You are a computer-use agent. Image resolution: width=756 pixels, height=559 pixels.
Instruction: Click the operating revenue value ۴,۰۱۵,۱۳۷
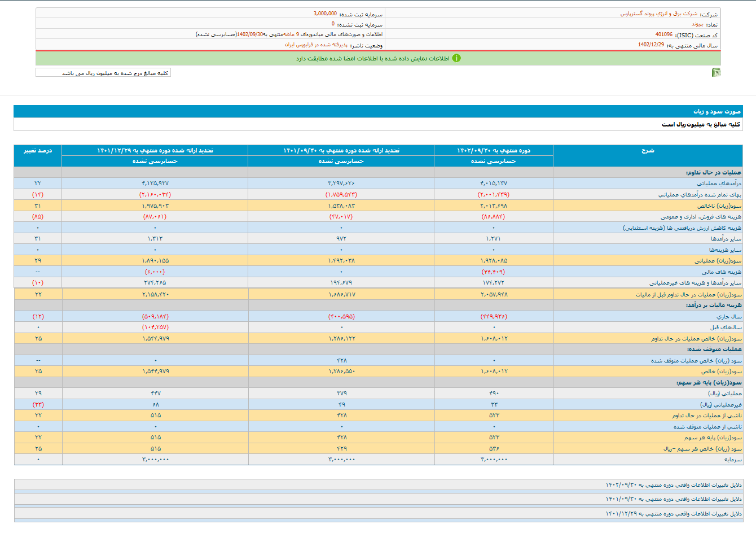coord(494,184)
